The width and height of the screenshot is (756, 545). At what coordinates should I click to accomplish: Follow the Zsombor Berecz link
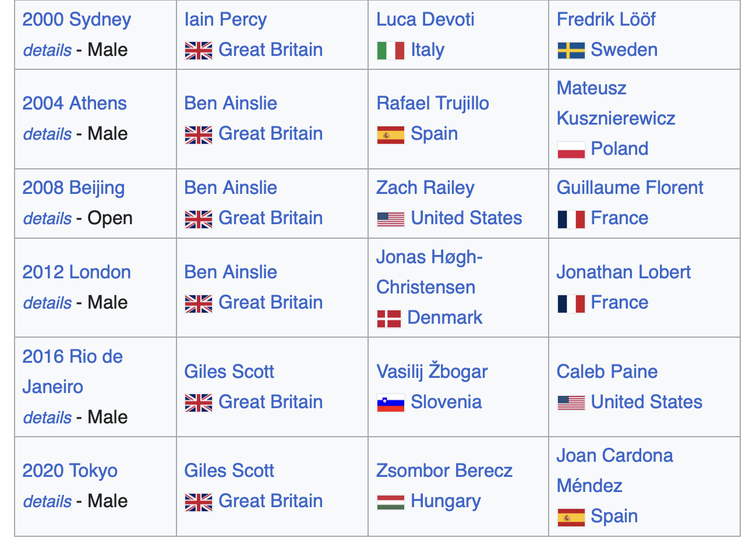click(x=444, y=470)
